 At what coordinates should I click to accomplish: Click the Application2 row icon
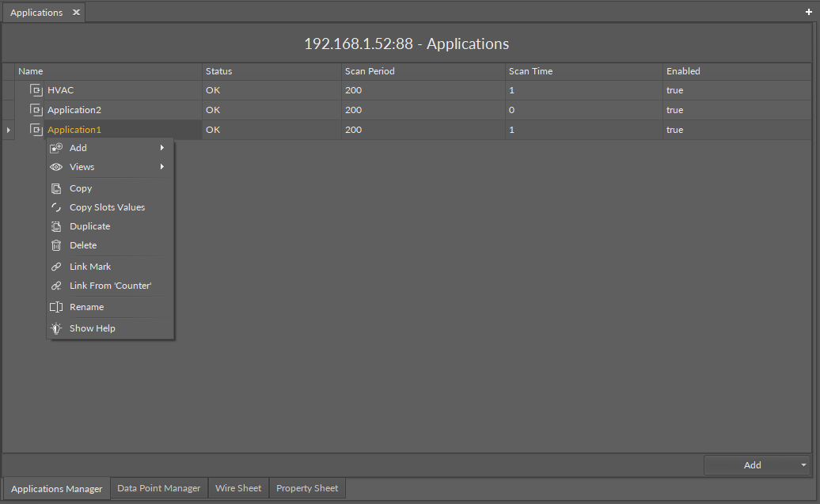(x=36, y=110)
